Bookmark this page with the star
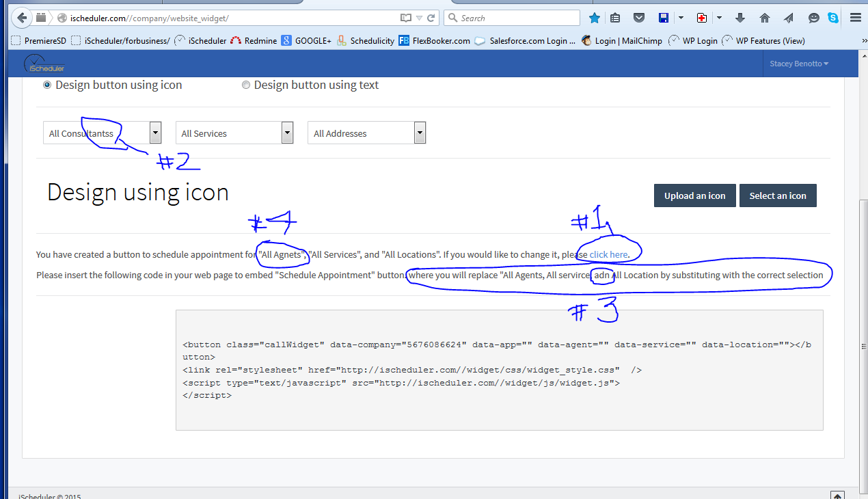 point(595,18)
